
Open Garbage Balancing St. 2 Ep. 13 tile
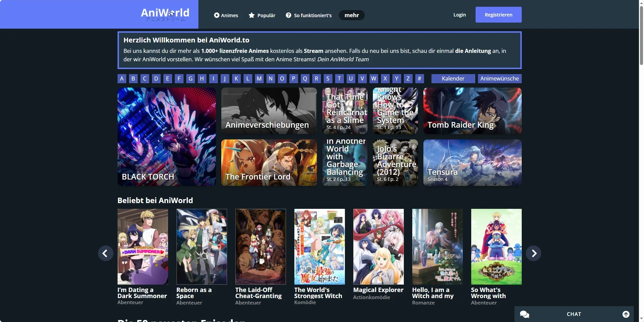pos(345,163)
